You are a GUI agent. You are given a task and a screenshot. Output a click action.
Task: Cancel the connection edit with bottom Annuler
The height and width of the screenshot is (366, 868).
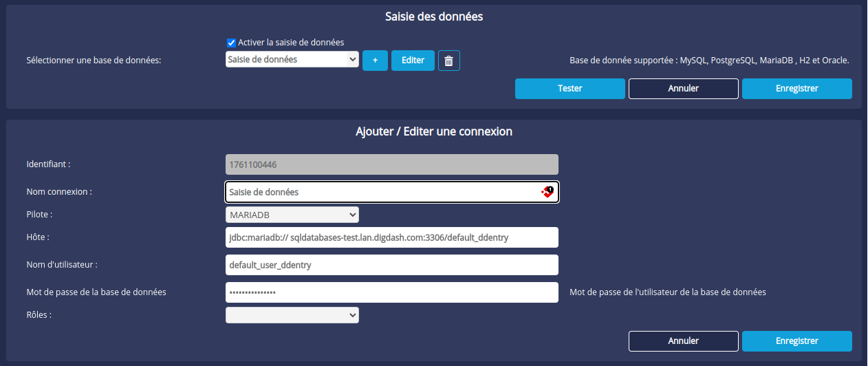tap(683, 341)
